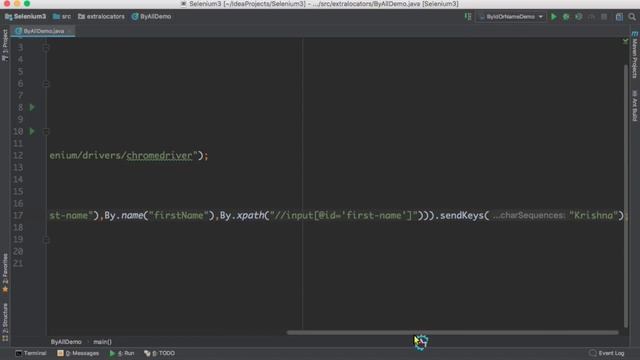The height and width of the screenshot is (360, 640).
Task: Open the Terminal tool window
Action: click(x=31, y=353)
